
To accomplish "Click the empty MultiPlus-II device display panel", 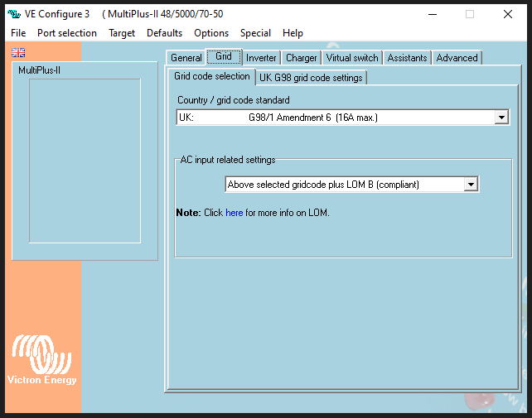I will click(85, 161).
